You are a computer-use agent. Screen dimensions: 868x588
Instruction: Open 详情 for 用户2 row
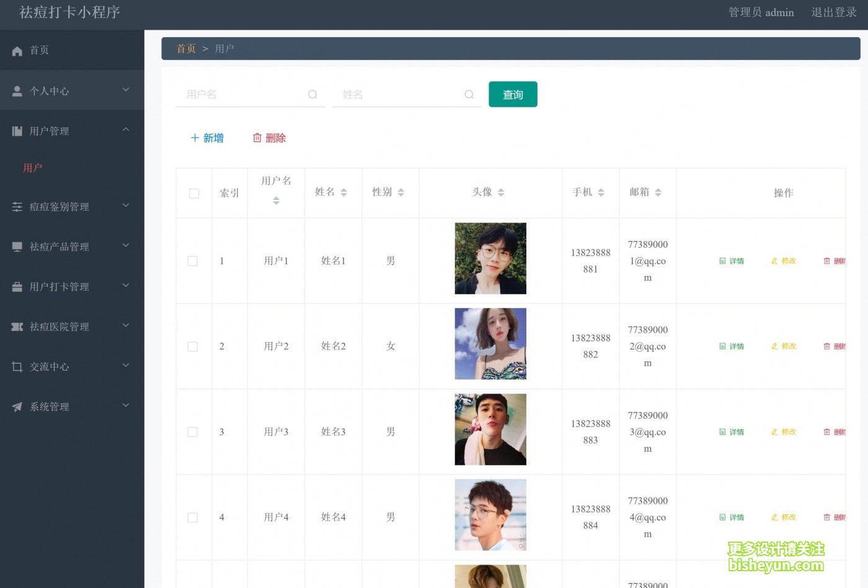tap(732, 346)
